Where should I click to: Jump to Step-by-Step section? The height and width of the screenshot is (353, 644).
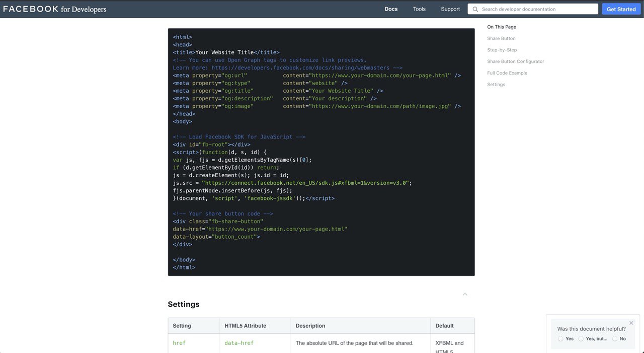click(502, 50)
